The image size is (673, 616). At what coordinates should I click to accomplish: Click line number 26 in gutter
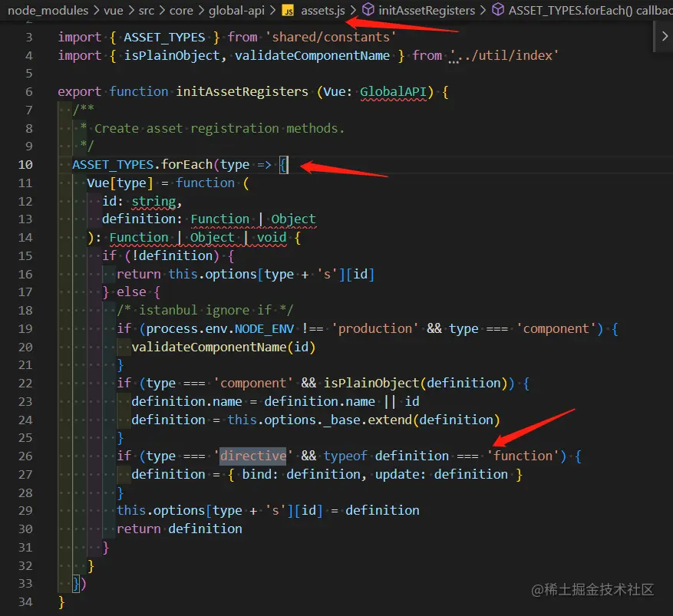(x=25, y=456)
